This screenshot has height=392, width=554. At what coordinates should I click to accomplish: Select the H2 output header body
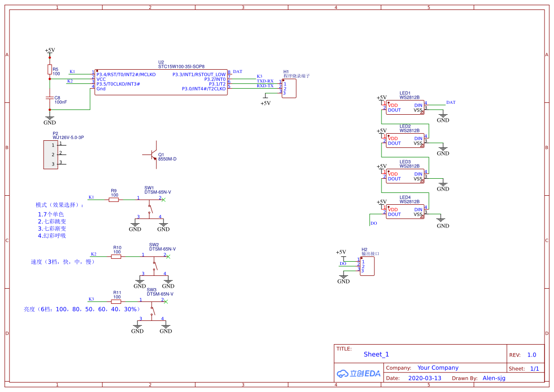tap(367, 266)
